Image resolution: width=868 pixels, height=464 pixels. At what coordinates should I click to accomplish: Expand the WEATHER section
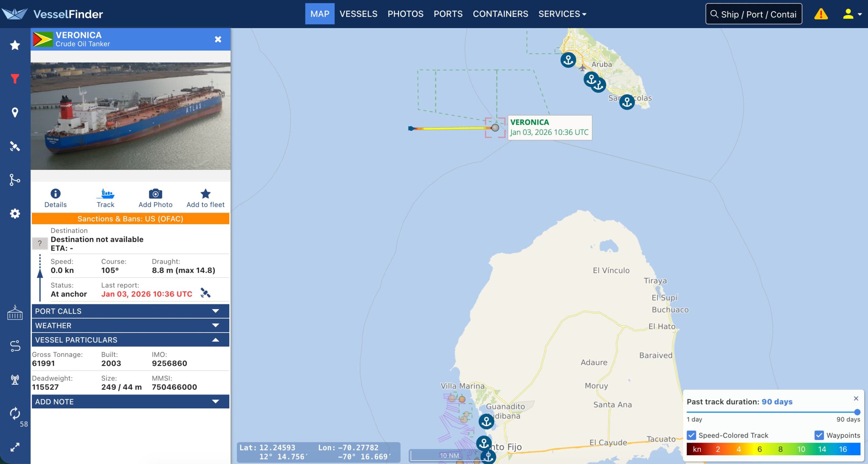pyautogui.click(x=131, y=325)
